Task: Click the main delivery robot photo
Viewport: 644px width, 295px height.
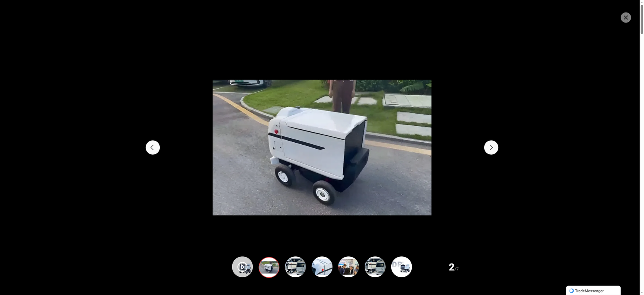Action: click(x=322, y=147)
